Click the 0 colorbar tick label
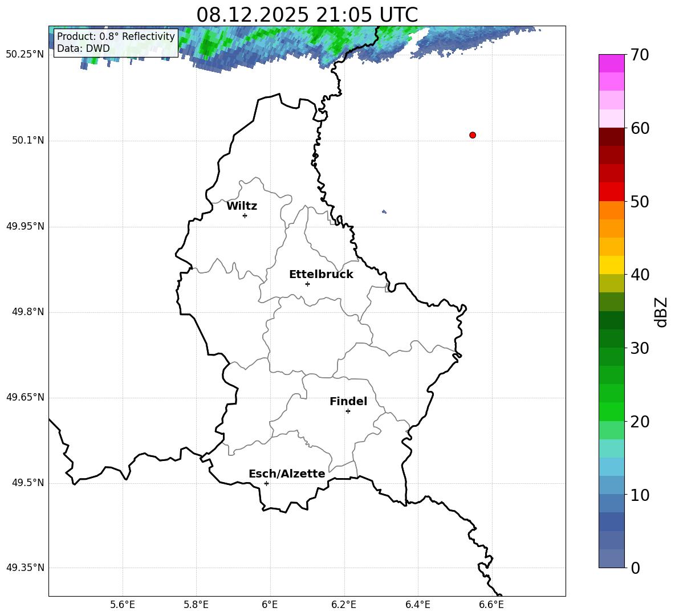The height and width of the screenshot is (616, 675). [635, 568]
